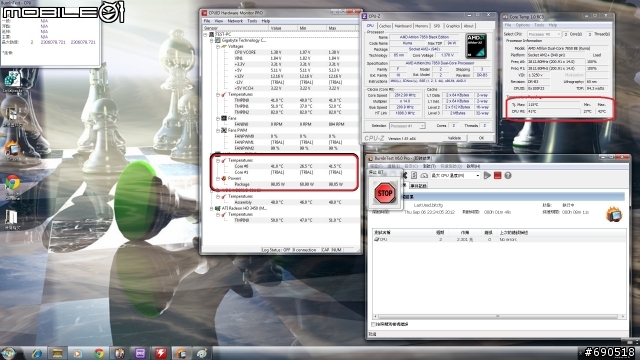Image resolution: width=640 pixels, height=360 pixels.
Task: Click the red stop square in BurnInTest toolbar
Action: coord(497,176)
